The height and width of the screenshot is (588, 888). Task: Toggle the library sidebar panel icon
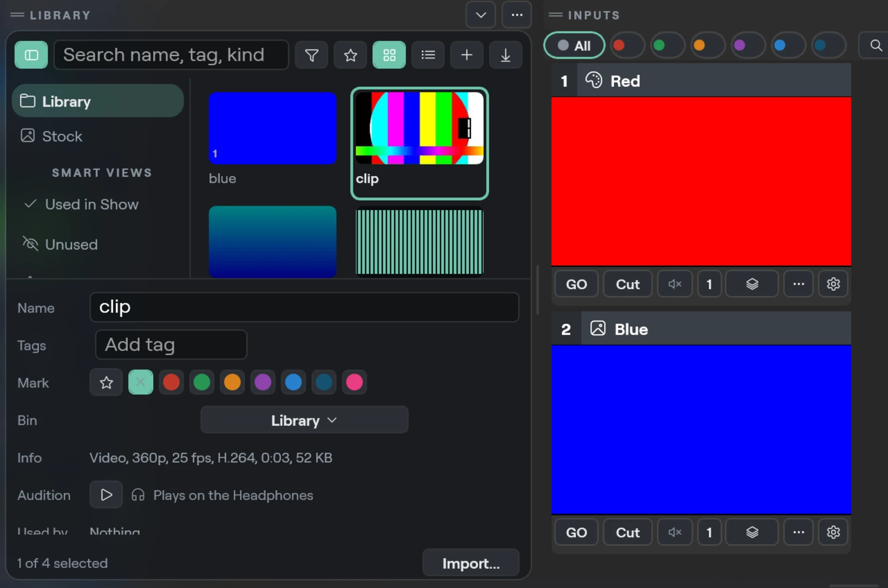[31, 55]
